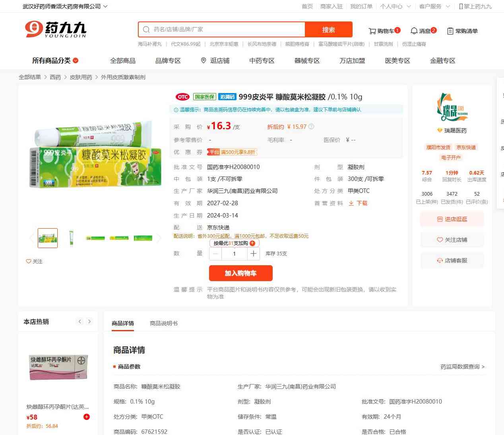Toggle 关注店铺 to follow the store
Image resolution: width=504 pixels, height=435 pixels.
[x=452, y=240]
